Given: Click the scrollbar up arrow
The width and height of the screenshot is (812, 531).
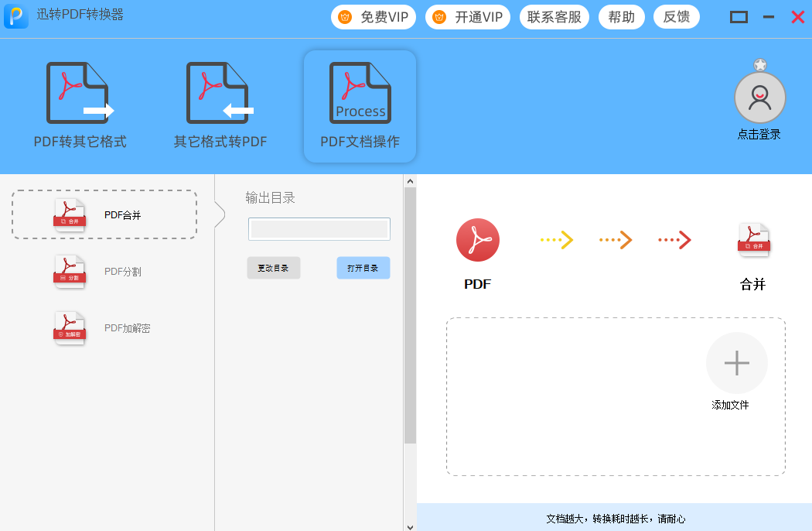Looking at the screenshot, I should pyautogui.click(x=410, y=181).
